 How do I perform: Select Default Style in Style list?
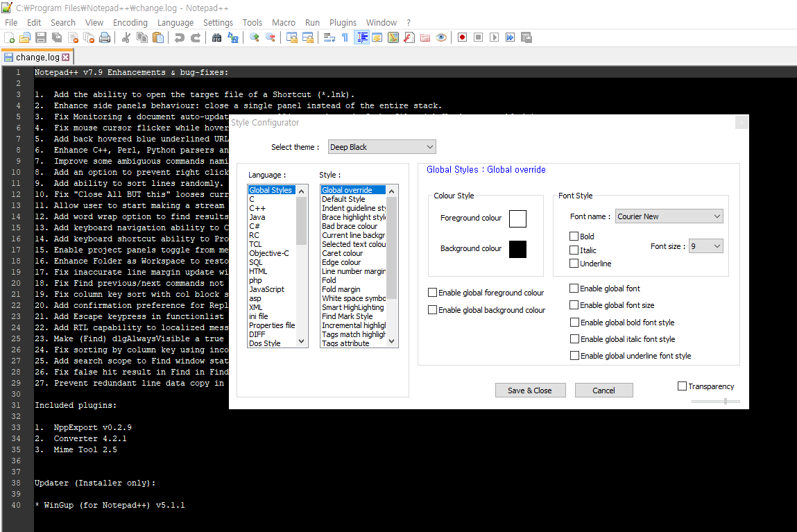(343, 199)
